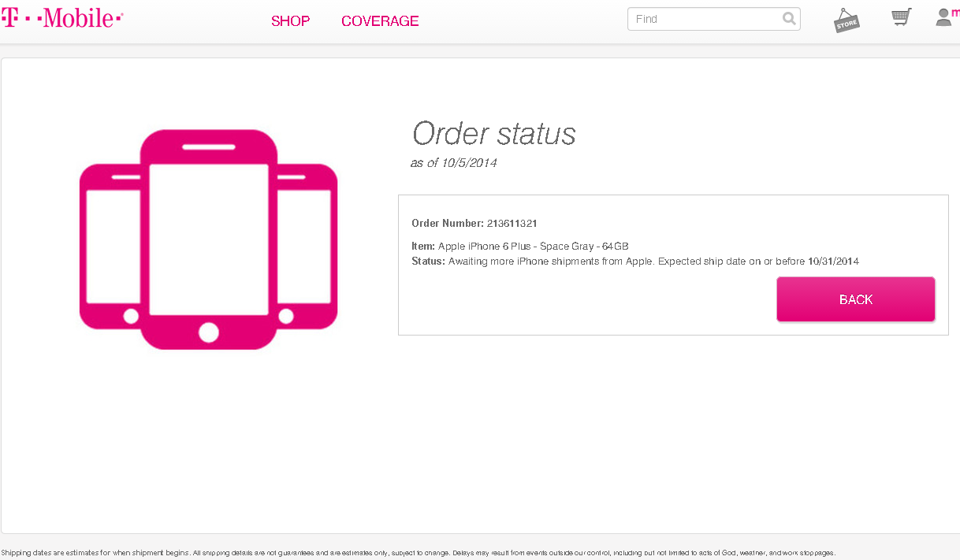Open the COVERAGE menu
The width and height of the screenshot is (960, 560).
click(380, 21)
